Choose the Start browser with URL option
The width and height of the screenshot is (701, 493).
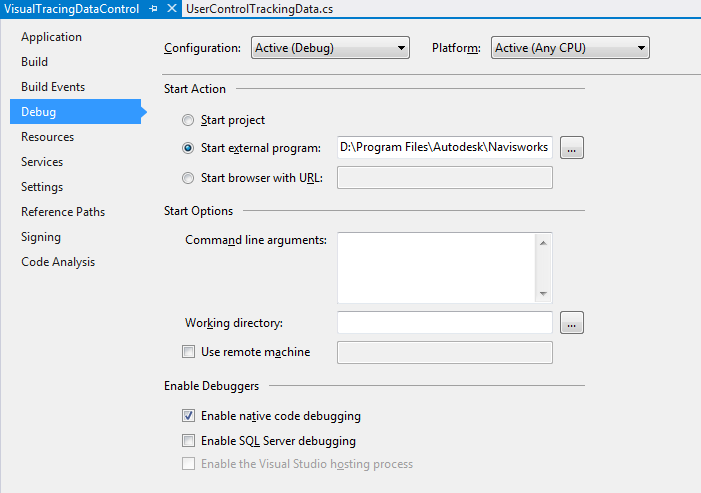[x=188, y=179]
